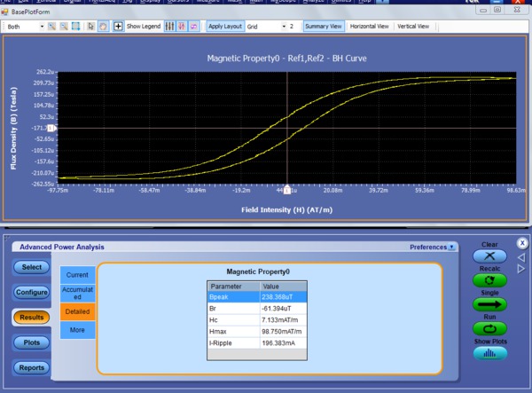
Task: Open the Accumulated results tab
Action: pyautogui.click(x=76, y=293)
